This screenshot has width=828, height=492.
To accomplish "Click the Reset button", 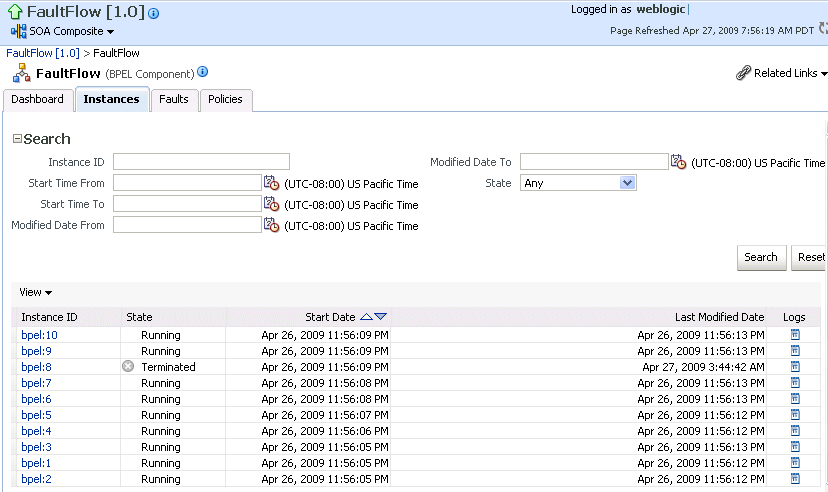I will (x=810, y=258).
